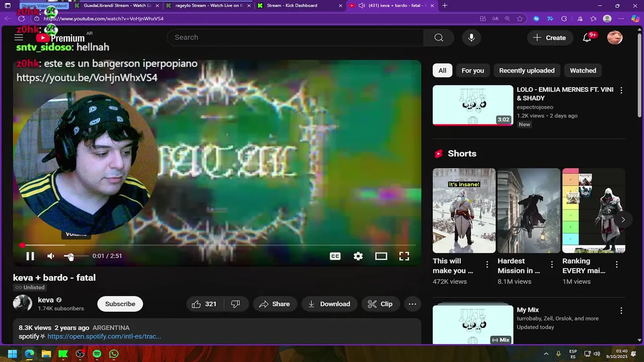
Task: Show next Shorts with the arrow
Action: click(x=623, y=220)
